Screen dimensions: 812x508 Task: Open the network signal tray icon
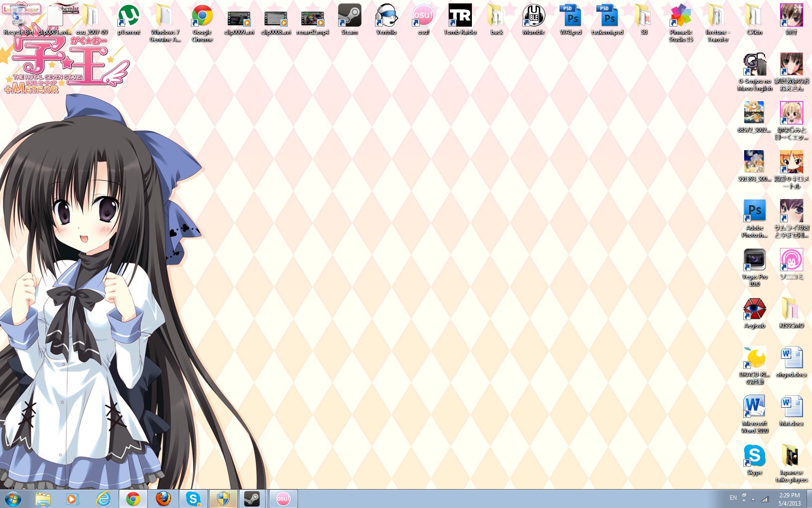(x=765, y=499)
